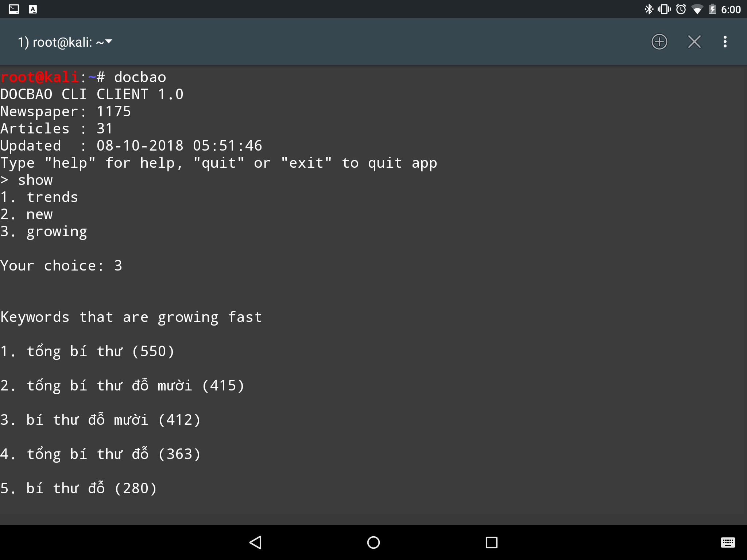The image size is (747, 560).
Task: Tap the battery status icon
Action: coord(712,9)
